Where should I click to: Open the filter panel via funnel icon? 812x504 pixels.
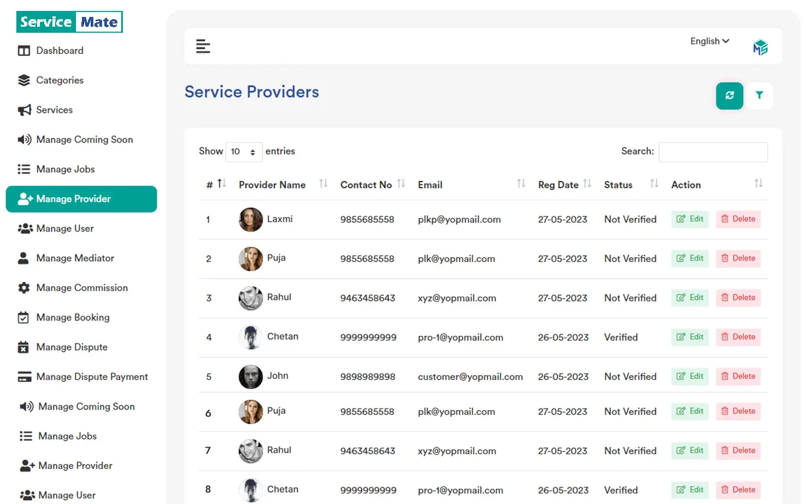(760, 96)
